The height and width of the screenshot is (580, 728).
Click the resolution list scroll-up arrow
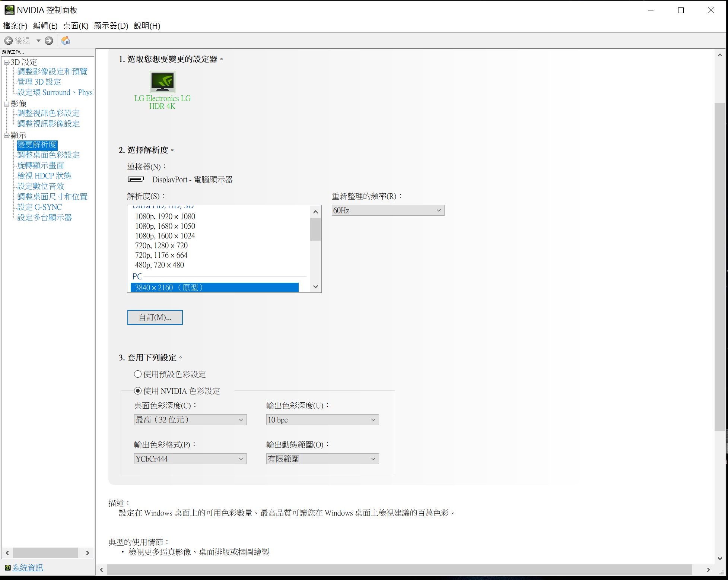click(315, 212)
